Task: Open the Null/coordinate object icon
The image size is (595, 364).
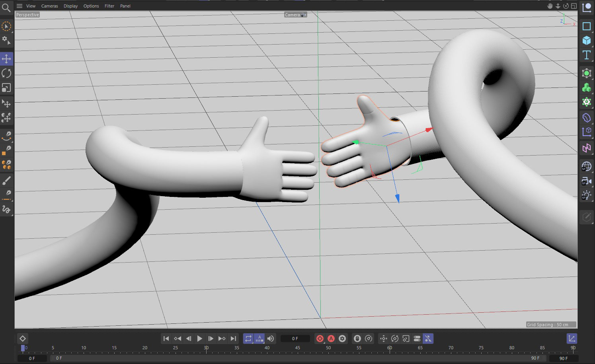Action: click(587, 8)
